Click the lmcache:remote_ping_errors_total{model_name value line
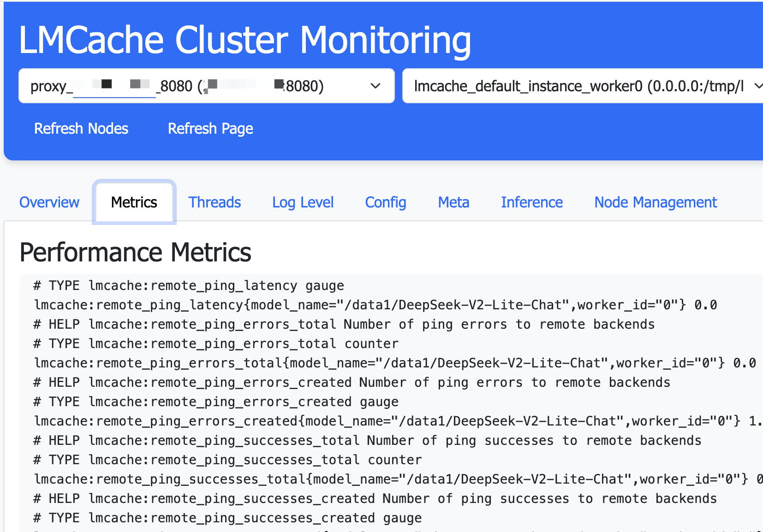Screen dimensions: 763x532 [395, 363]
